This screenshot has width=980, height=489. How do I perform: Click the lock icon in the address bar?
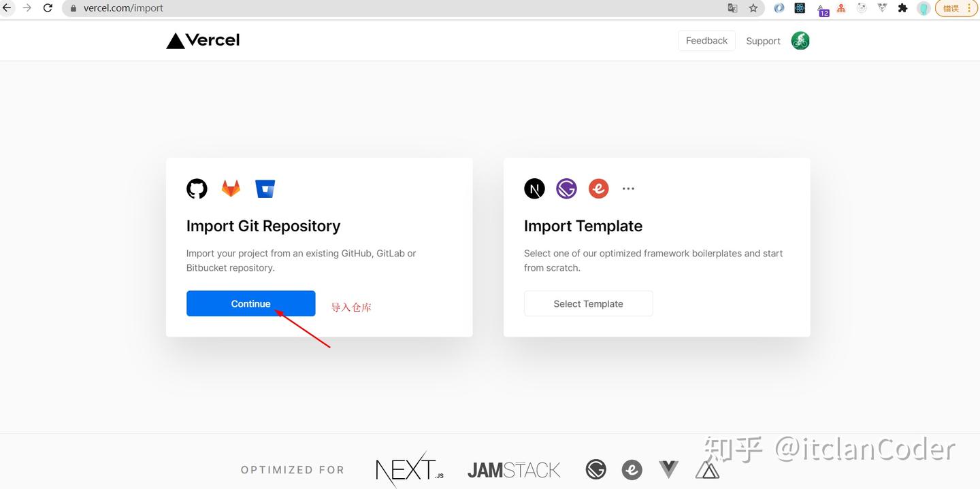pos(73,8)
